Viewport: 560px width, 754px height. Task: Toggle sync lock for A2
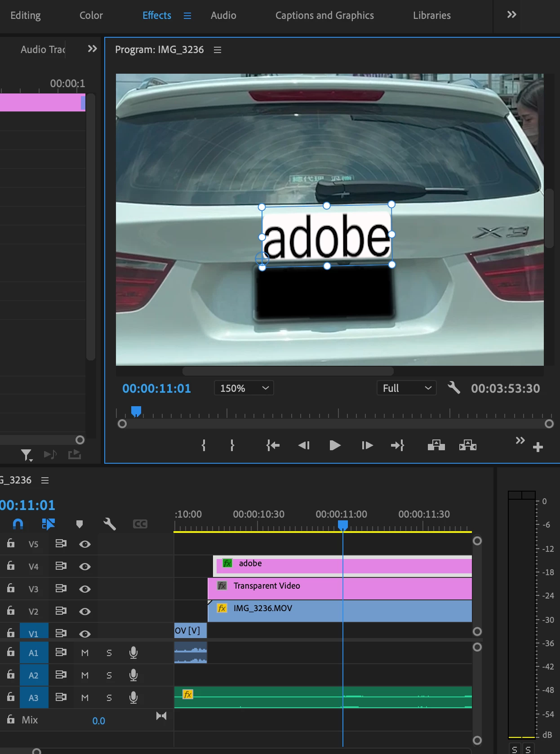pyautogui.click(x=61, y=674)
